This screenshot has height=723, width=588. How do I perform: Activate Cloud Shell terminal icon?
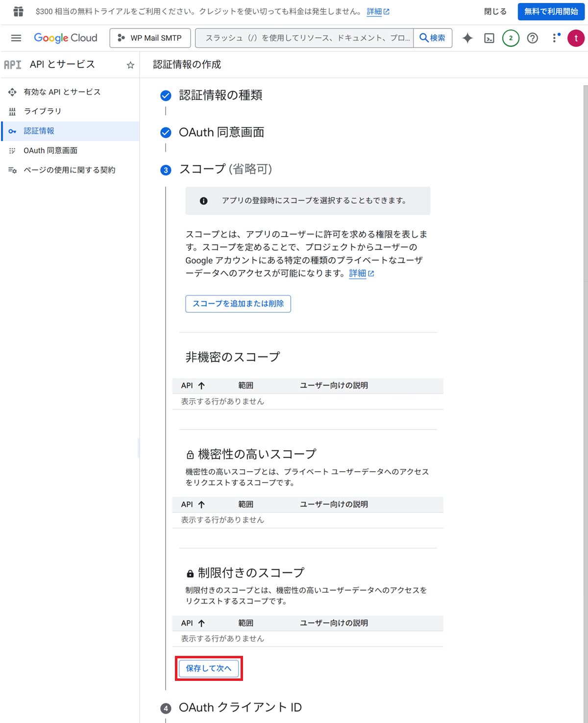coord(489,38)
